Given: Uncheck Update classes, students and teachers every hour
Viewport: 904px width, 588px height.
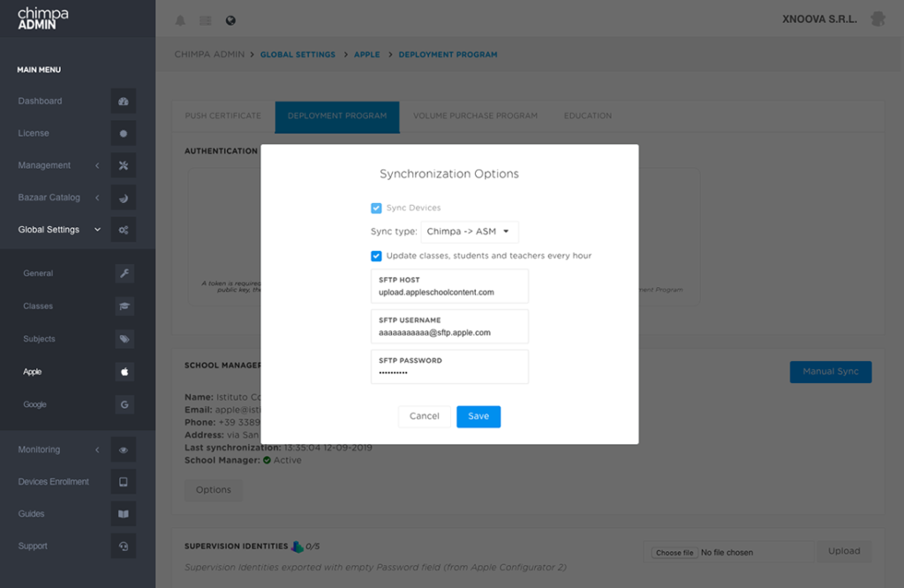Looking at the screenshot, I should click(376, 256).
